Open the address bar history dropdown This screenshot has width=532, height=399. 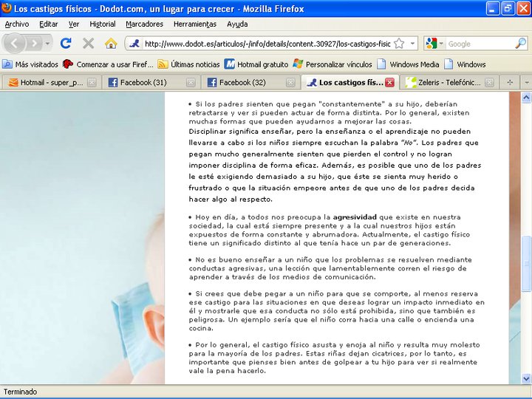[412, 44]
